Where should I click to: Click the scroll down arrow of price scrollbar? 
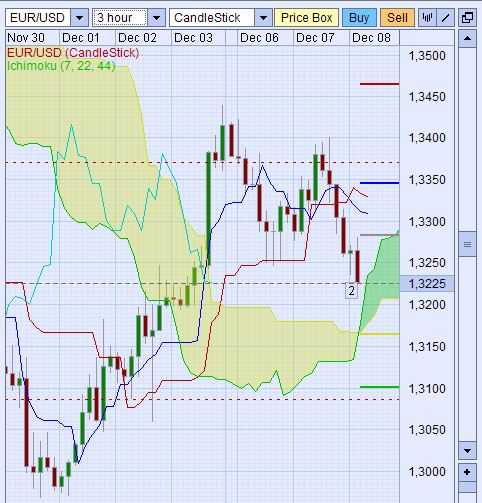[x=467, y=451]
